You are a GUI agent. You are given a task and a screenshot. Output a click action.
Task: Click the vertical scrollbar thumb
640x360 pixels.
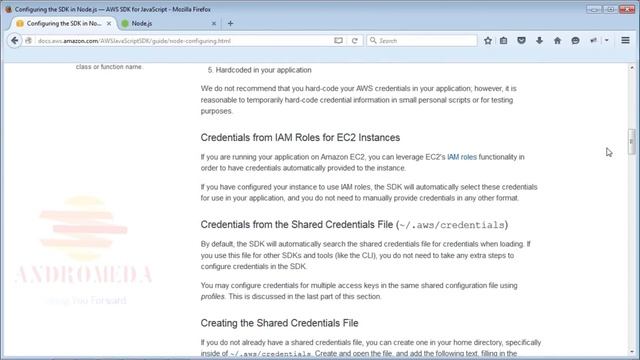(631, 142)
